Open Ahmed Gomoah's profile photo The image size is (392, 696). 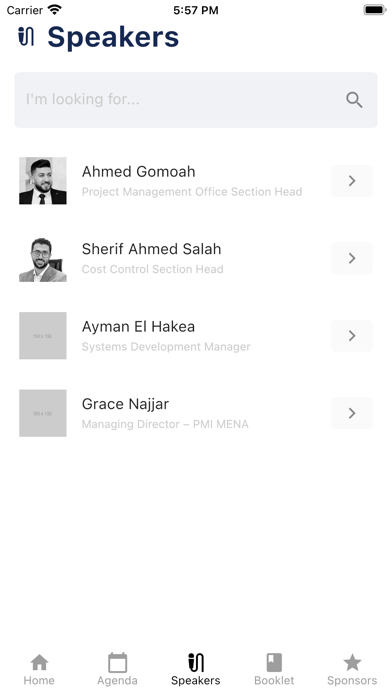[43, 181]
